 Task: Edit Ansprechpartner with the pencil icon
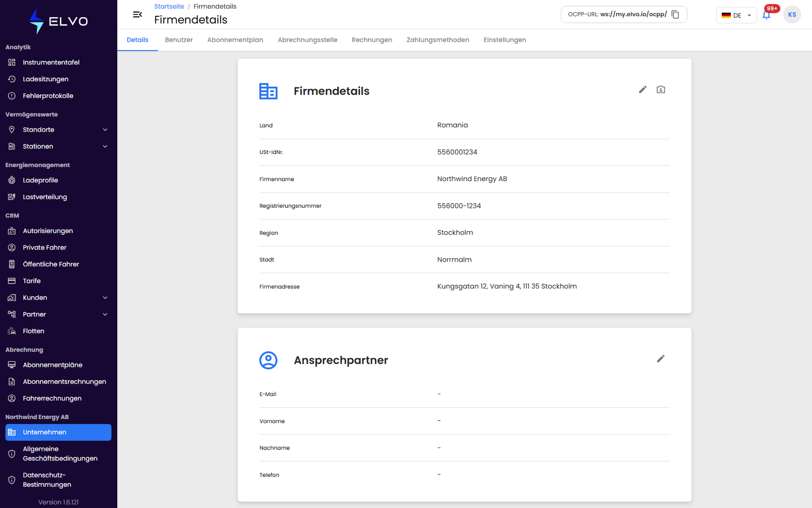(661, 359)
